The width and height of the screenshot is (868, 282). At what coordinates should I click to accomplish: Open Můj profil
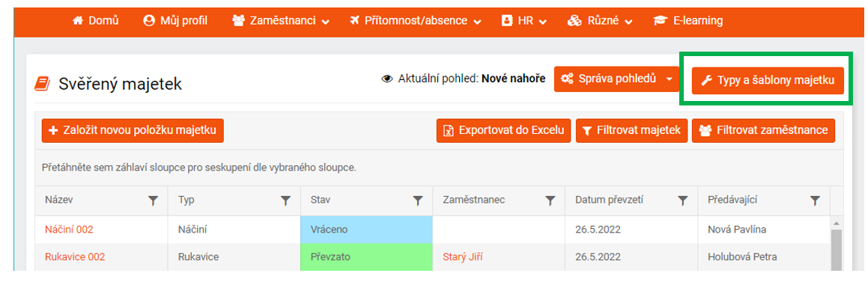(175, 21)
